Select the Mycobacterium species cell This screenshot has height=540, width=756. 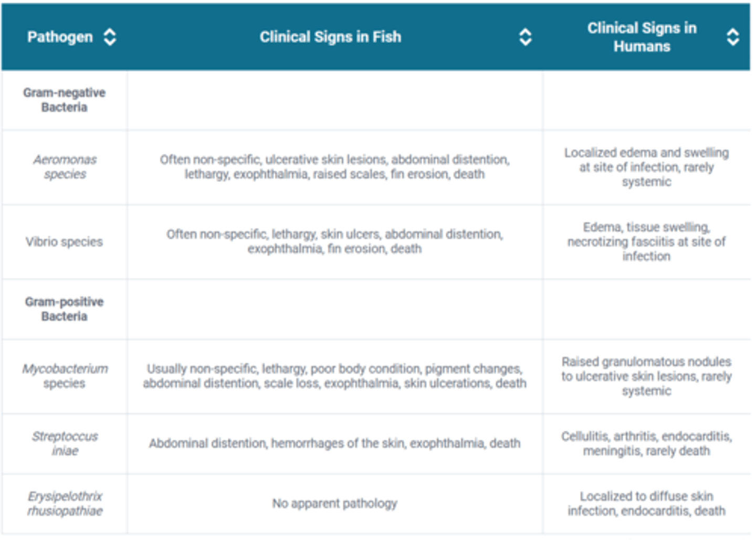click(x=65, y=376)
